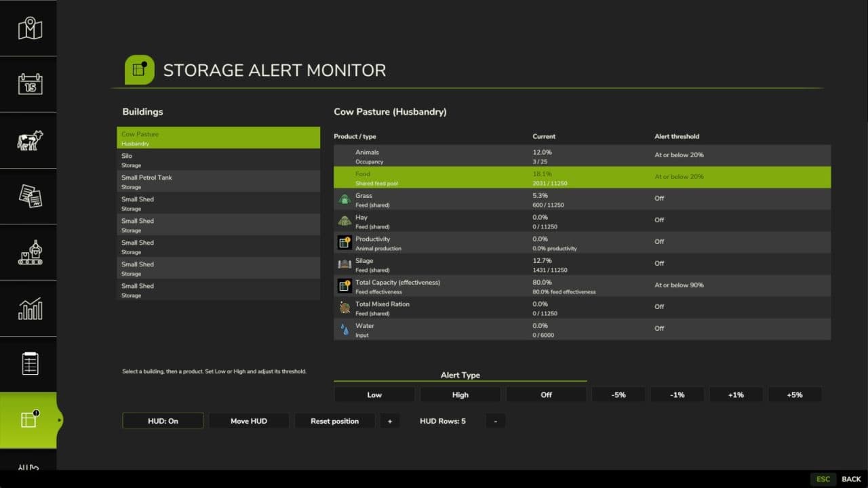Screen dimensions: 868x488
Task: Go back with the ESC Back button
Action: point(837,479)
